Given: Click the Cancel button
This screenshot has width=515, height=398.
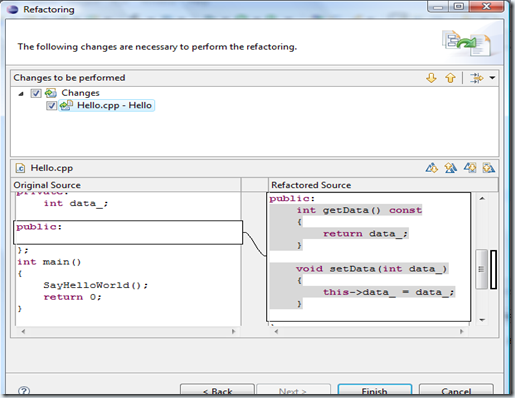Looking at the screenshot, I should (x=456, y=391).
